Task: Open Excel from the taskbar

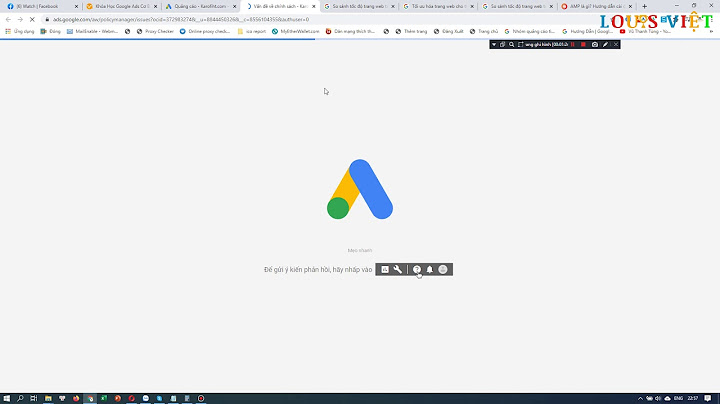Action: point(104,398)
